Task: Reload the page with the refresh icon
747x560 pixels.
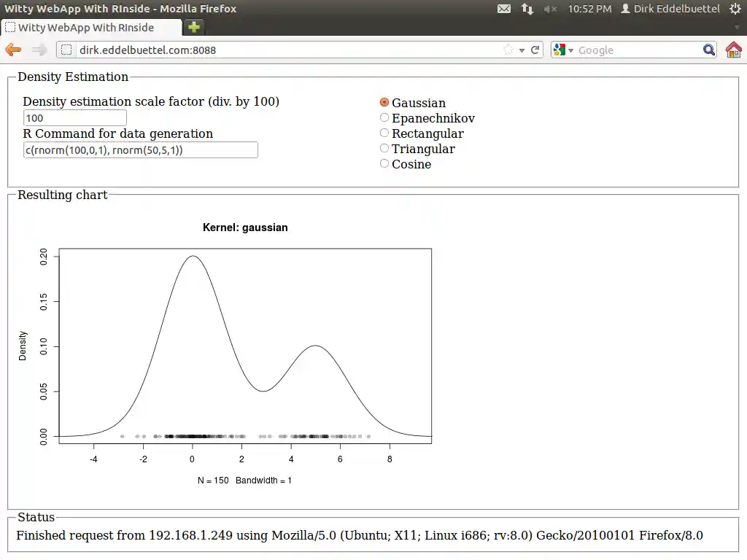Action: pos(535,50)
